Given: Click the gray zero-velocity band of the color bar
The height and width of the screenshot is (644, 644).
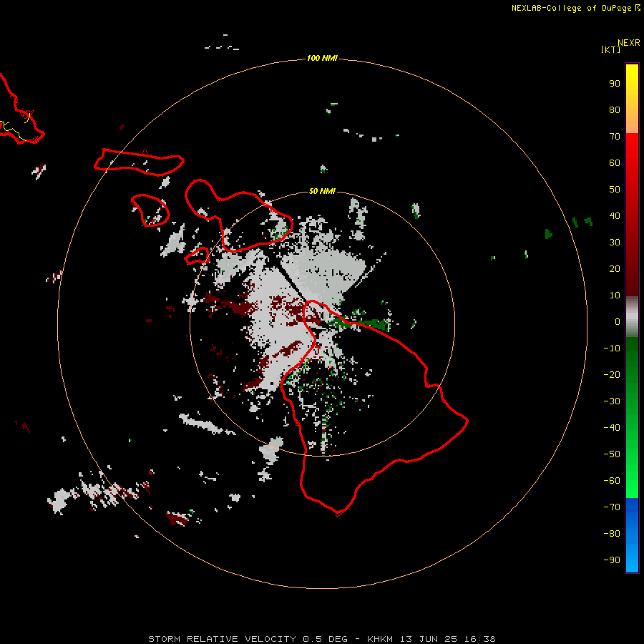Looking at the screenshot, I should [x=632, y=317].
